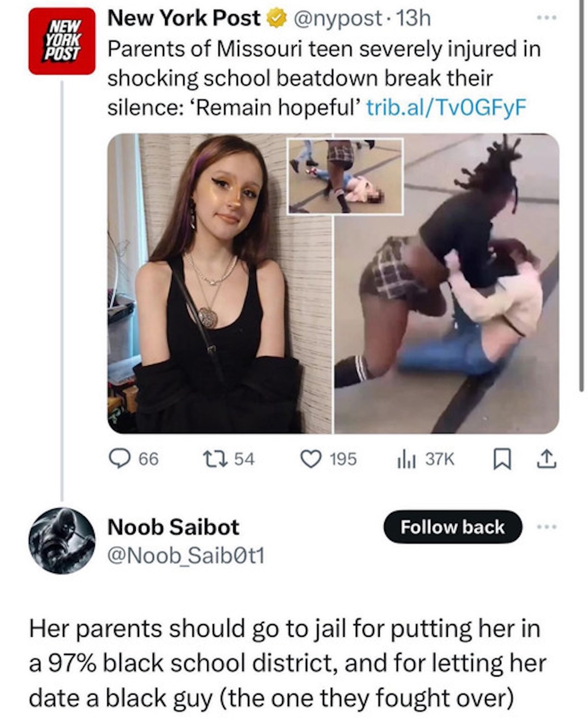Click the @nypost handle
The width and height of the screenshot is (588, 727).
338,19
